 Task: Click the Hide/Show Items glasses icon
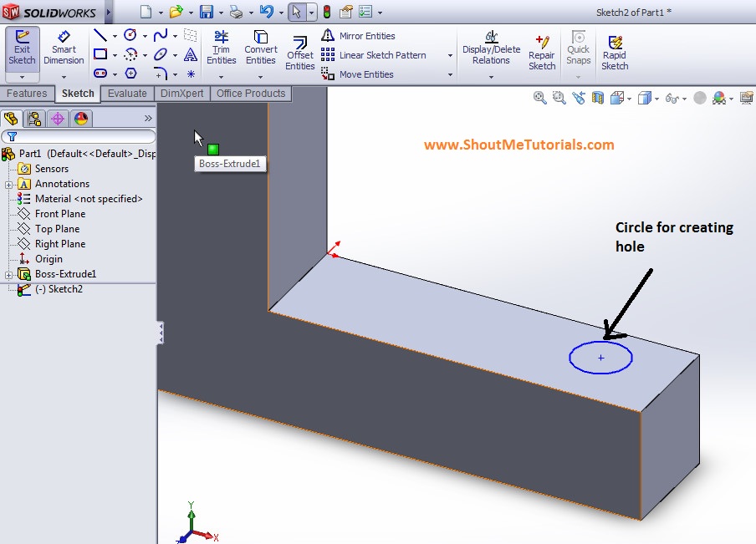[x=672, y=99]
